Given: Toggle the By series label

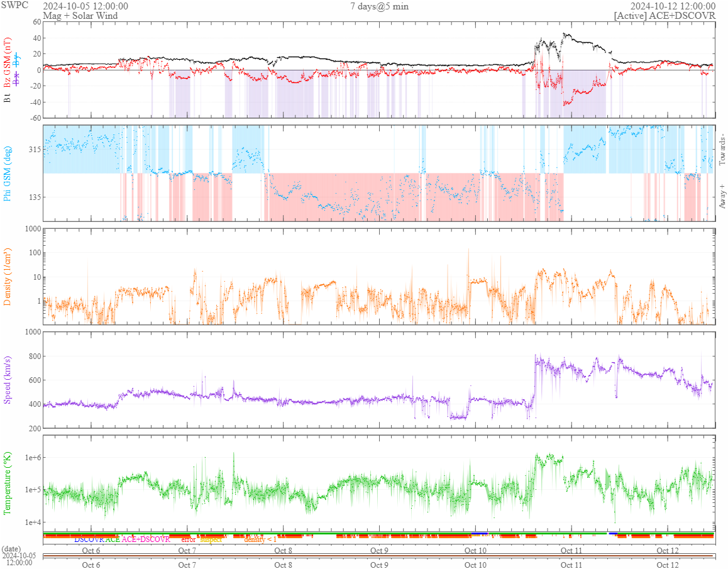Looking at the screenshot, I should [x=17, y=60].
